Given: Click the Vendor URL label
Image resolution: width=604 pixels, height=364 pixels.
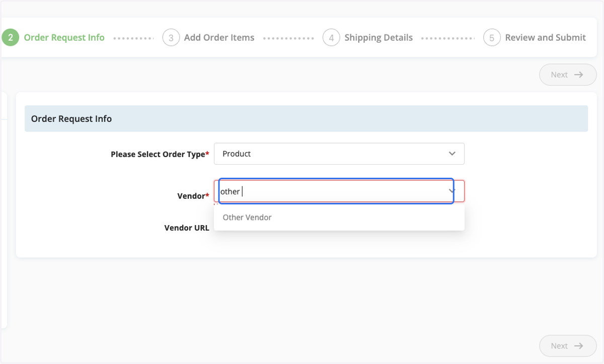Looking at the screenshot, I should (x=187, y=228).
